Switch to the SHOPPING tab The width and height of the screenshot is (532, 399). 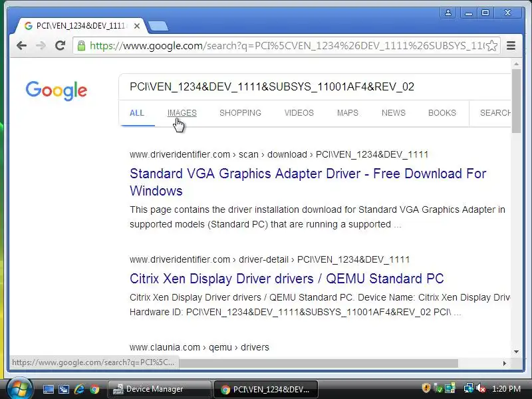coord(240,113)
